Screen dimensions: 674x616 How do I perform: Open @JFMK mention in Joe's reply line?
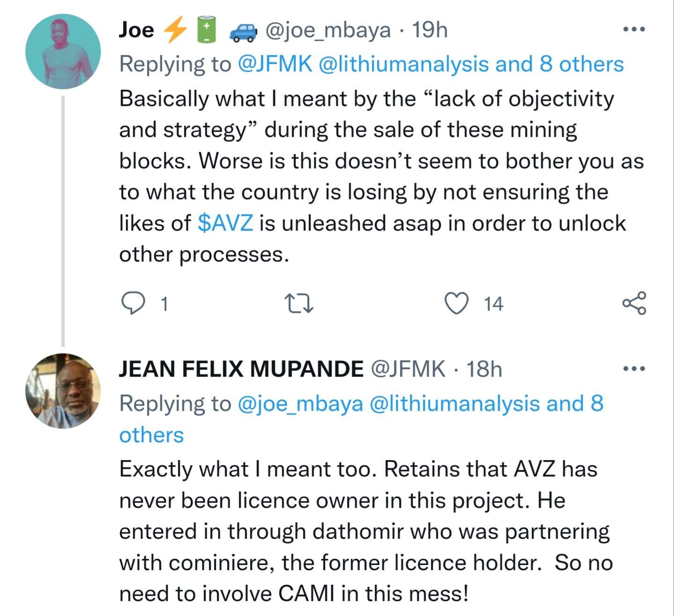(x=275, y=64)
